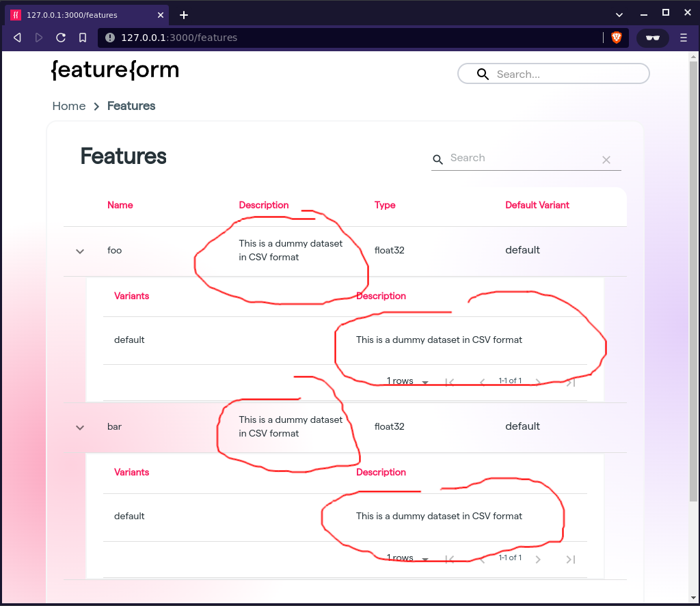Go to next page in bar variants
This screenshot has height=606, width=700.
538,559
